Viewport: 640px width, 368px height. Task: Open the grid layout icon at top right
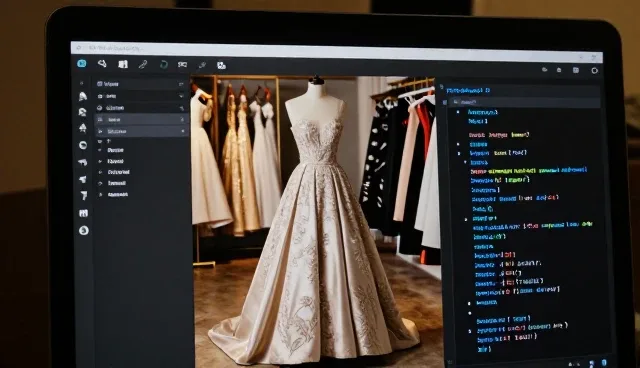576,70
